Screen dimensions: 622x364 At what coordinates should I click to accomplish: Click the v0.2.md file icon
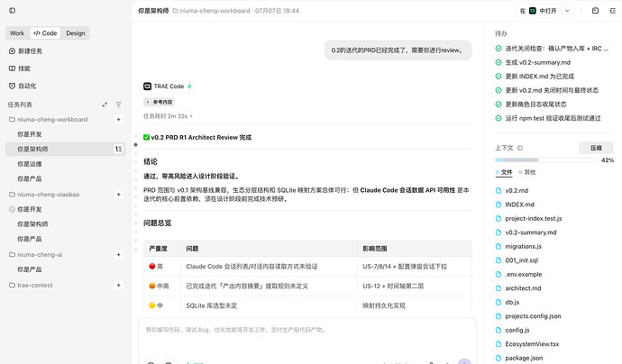[x=499, y=191]
